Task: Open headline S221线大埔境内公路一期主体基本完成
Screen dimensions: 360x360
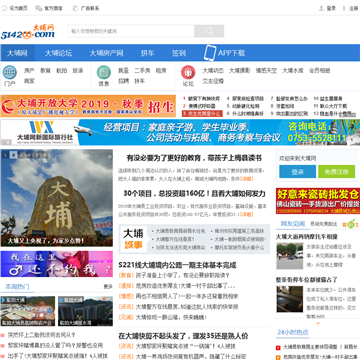Action: pyautogui.click(x=177, y=265)
